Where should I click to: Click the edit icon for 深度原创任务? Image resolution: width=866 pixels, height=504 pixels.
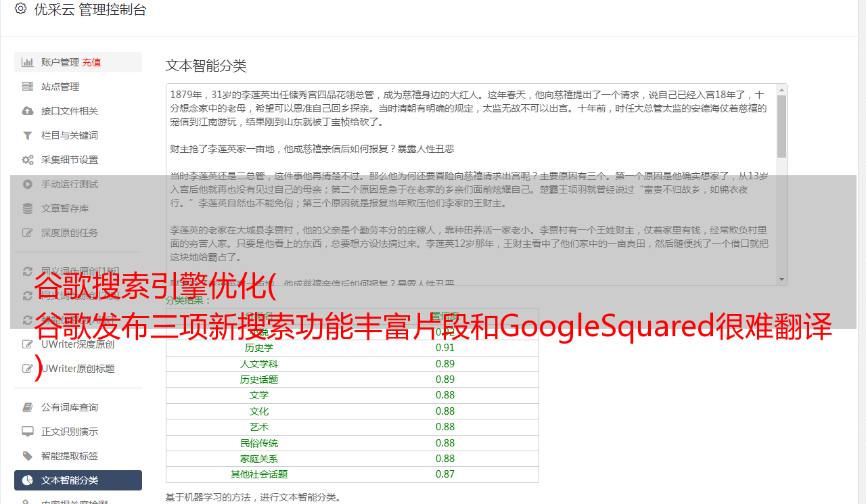tap(28, 233)
